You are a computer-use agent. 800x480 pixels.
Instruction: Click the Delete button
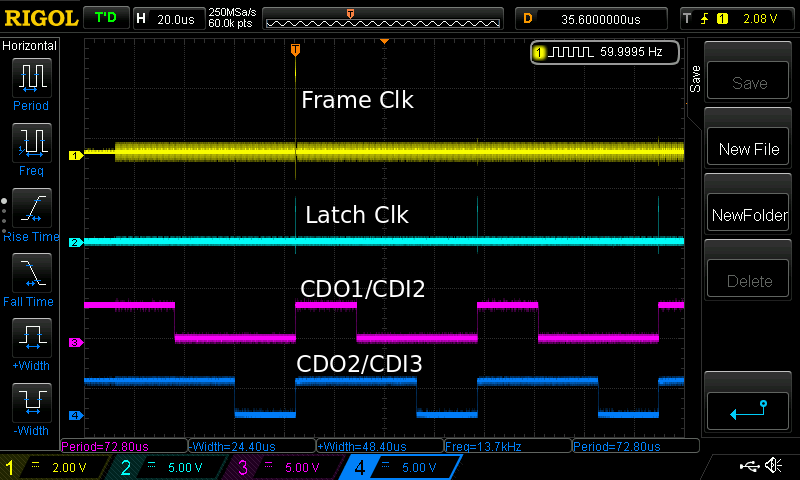(x=747, y=279)
